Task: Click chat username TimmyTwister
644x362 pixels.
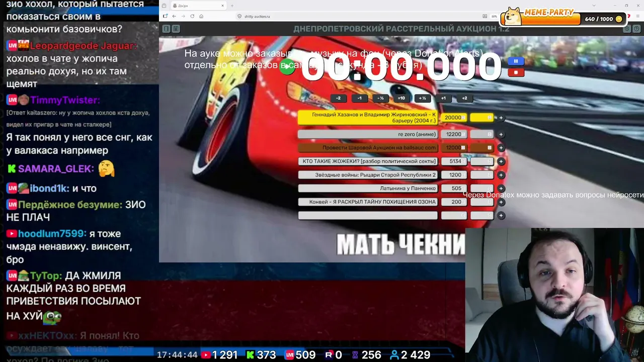Action: (x=65, y=100)
